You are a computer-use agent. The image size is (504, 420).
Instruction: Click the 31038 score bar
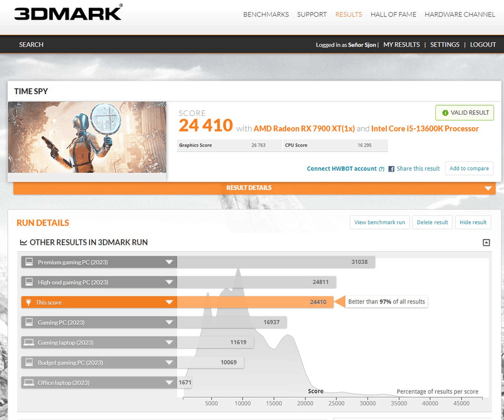point(276,262)
